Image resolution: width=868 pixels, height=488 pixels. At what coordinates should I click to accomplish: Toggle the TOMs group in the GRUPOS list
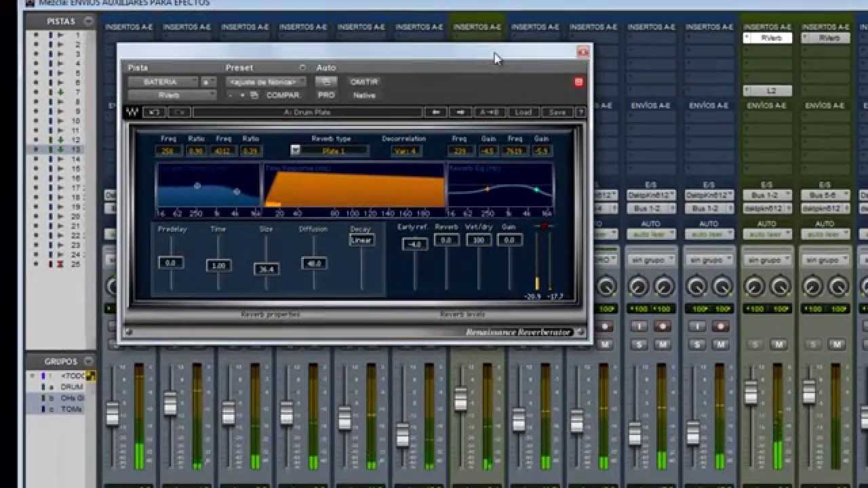(x=71, y=409)
